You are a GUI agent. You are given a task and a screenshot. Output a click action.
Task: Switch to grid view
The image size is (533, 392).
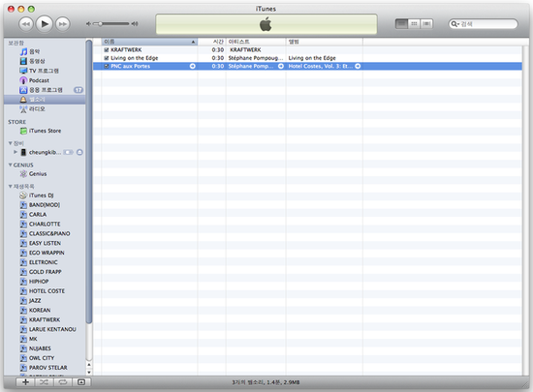(414, 24)
